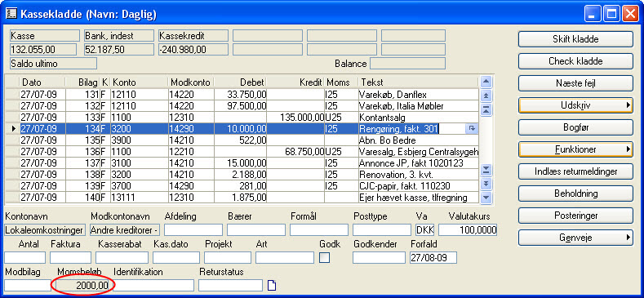Toggle the Godk checkbox
Screen dimensions: 644x298
[325, 258]
